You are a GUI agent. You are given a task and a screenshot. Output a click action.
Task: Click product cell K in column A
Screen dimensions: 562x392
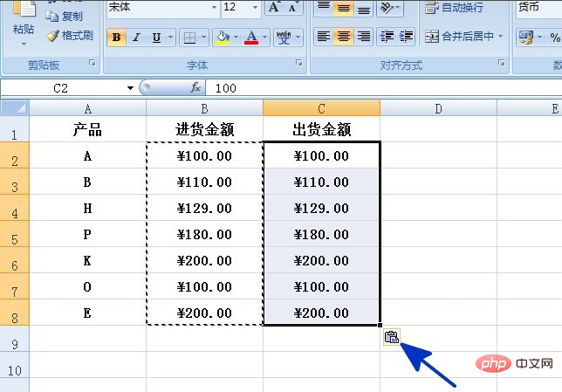click(x=88, y=260)
